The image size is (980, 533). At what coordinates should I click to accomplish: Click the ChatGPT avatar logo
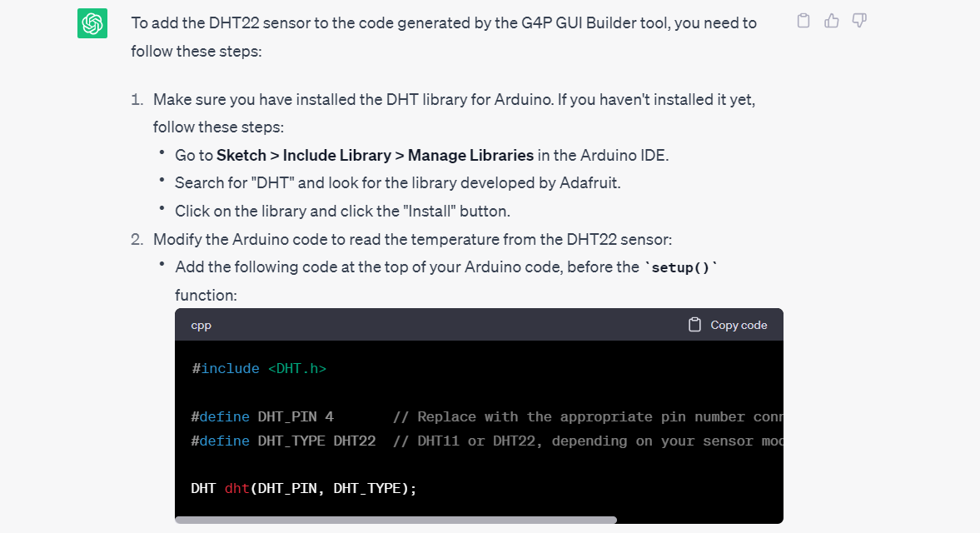click(92, 24)
